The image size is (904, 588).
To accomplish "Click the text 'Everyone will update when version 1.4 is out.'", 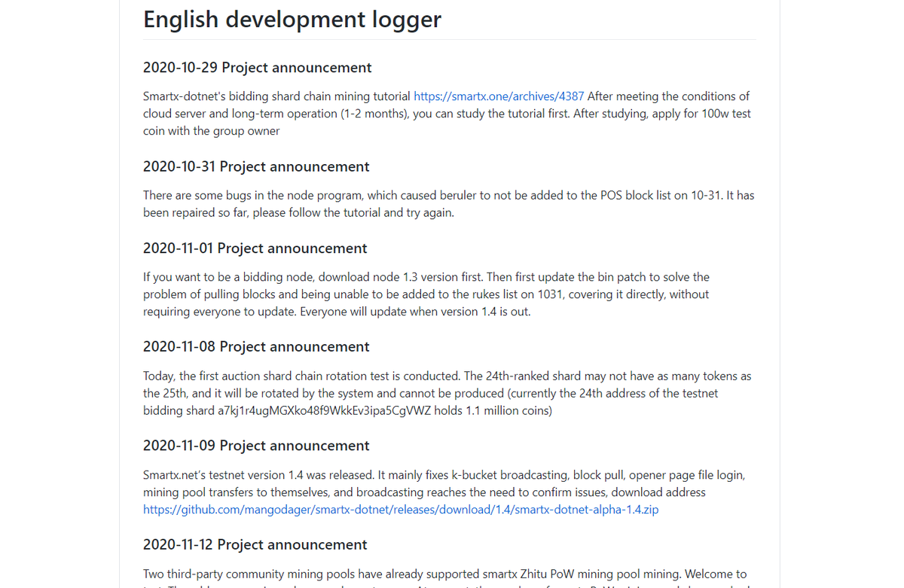I will (x=415, y=312).
